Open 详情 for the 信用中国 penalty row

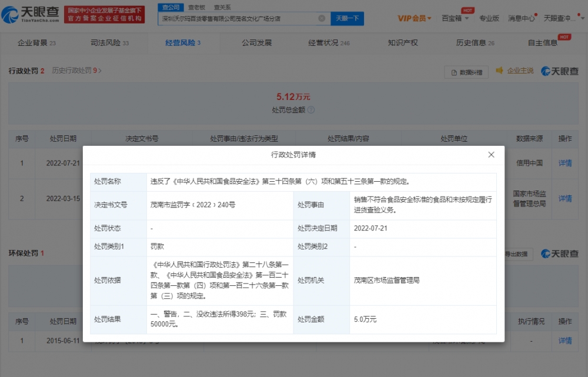click(565, 163)
